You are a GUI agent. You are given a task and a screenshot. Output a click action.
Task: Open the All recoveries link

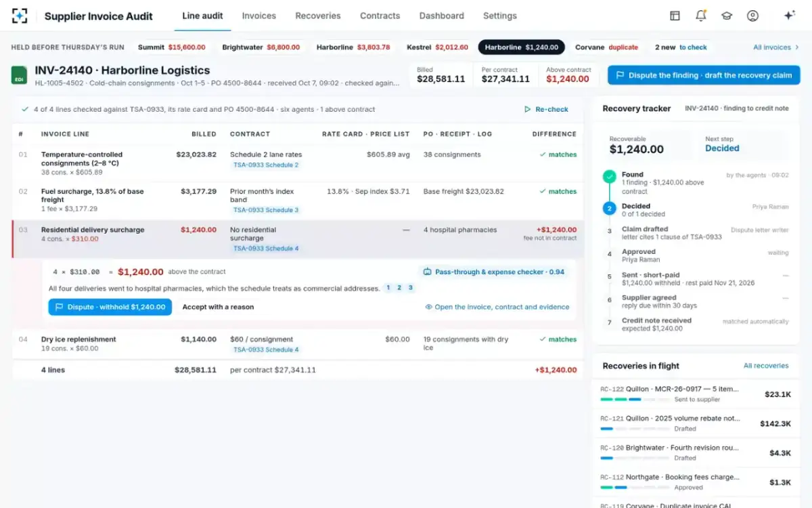(766, 366)
